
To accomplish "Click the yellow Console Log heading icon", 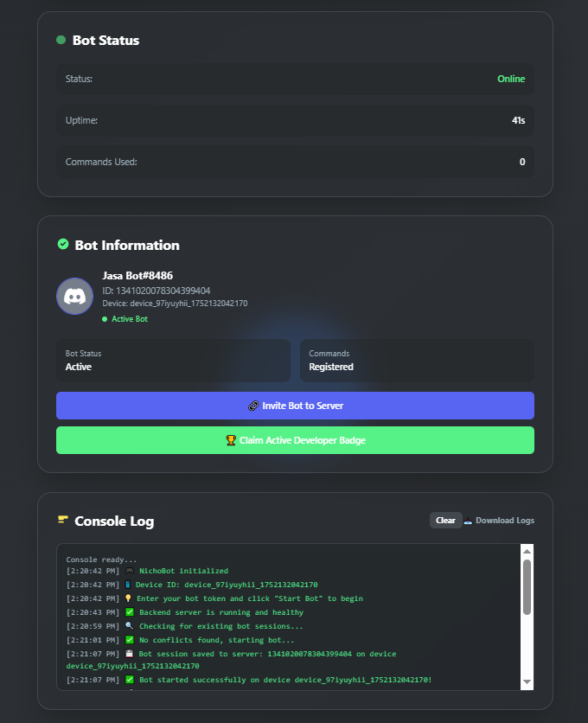I will pos(63,520).
